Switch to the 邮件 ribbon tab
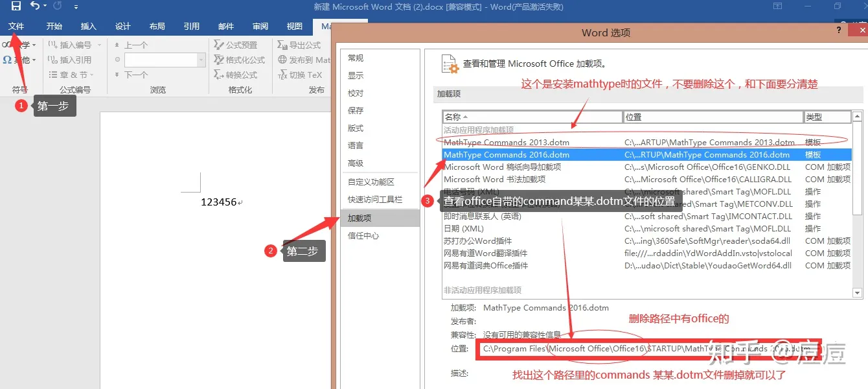 point(226,27)
